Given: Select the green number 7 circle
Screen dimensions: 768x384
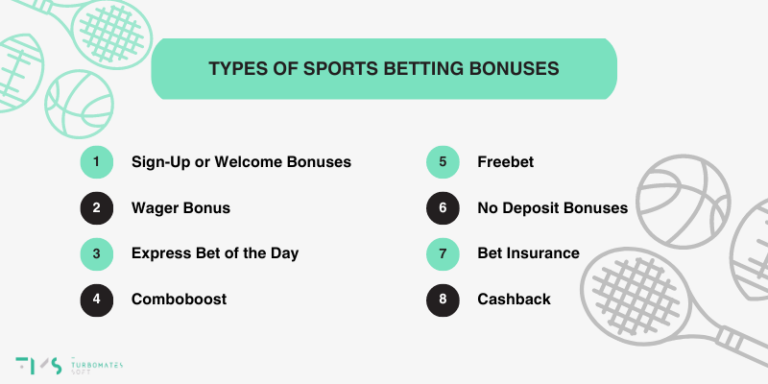Looking at the screenshot, I should 443,254.
